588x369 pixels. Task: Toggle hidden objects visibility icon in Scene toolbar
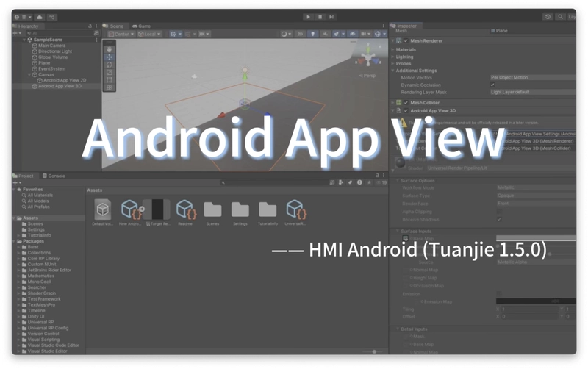pyautogui.click(x=352, y=34)
